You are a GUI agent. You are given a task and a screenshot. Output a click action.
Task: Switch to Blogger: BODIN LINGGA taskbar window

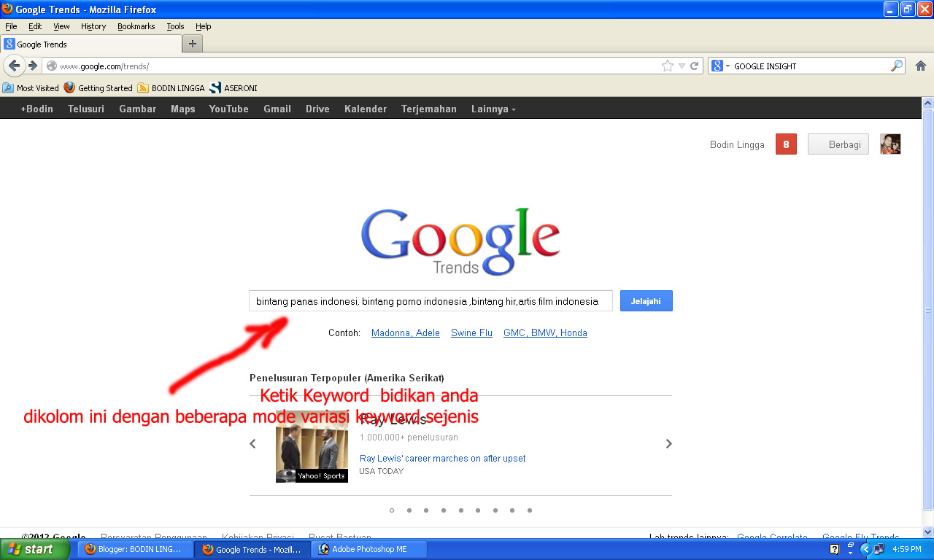click(136, 549)
